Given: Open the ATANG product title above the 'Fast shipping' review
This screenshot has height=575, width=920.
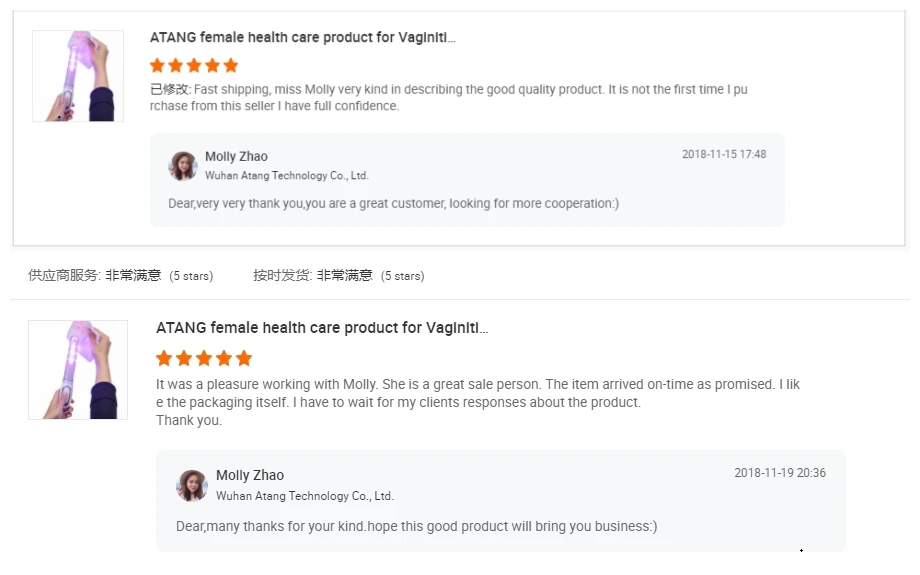Looking at the screenshot, I should tap(302, 38).
